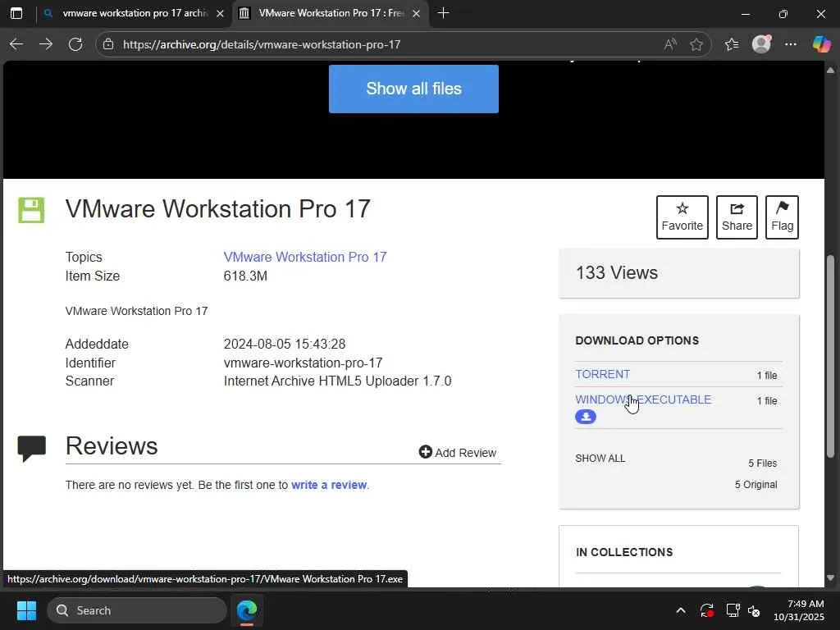Click the green software floppy disk icon
The width and height of the screenshot is (840, 630).
pyautogui.click(x=32, y=210)
